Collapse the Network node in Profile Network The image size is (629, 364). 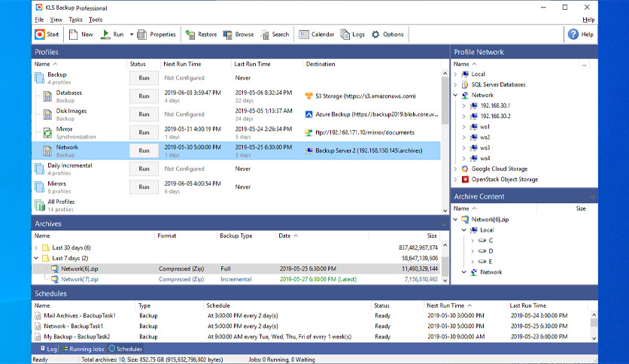(456, 96)
